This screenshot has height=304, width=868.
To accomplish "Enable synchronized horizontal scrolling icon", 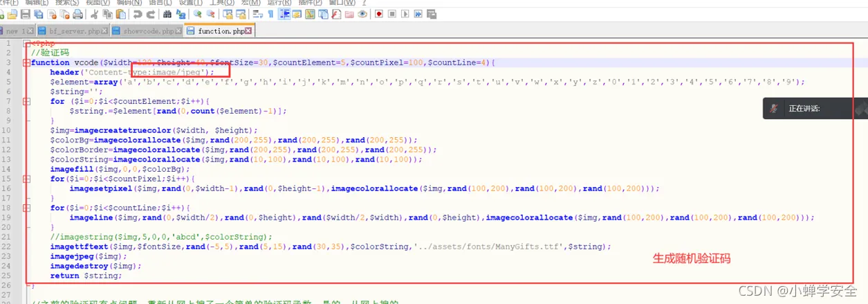I will tap(241, 14).
